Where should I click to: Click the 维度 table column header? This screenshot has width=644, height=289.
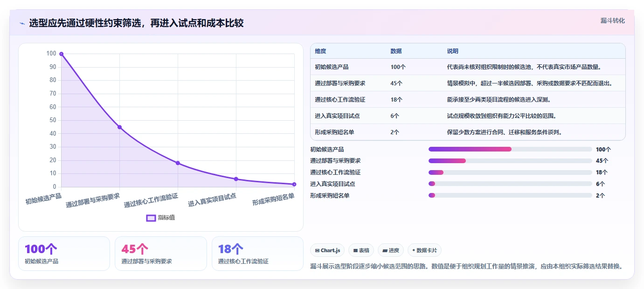[320, 51]
